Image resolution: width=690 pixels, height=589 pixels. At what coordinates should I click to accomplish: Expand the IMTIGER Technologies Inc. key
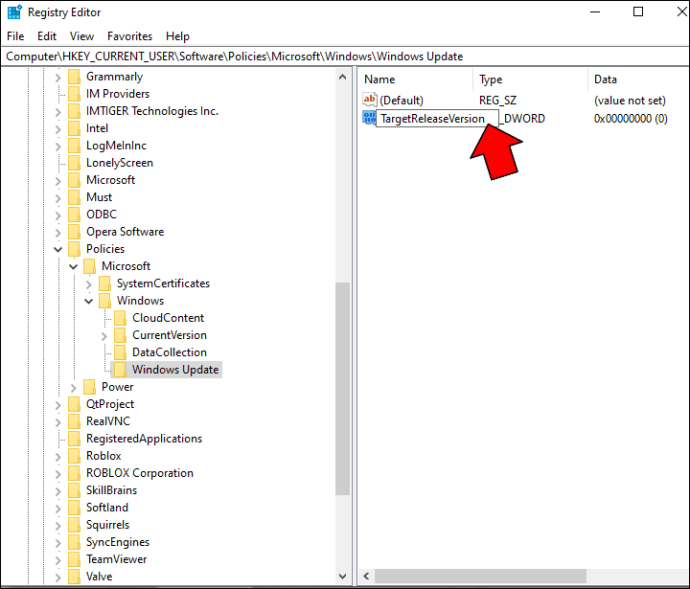coord(58,112)
